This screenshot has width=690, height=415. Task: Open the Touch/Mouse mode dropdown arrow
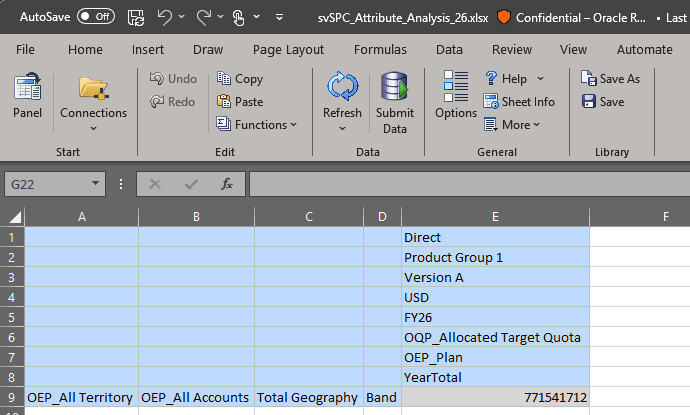pos(257,17)
